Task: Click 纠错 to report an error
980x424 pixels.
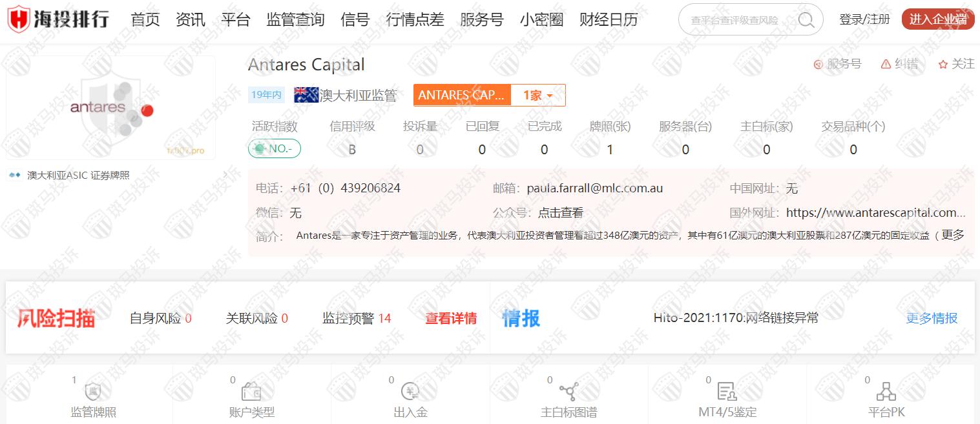Action: 899,64
